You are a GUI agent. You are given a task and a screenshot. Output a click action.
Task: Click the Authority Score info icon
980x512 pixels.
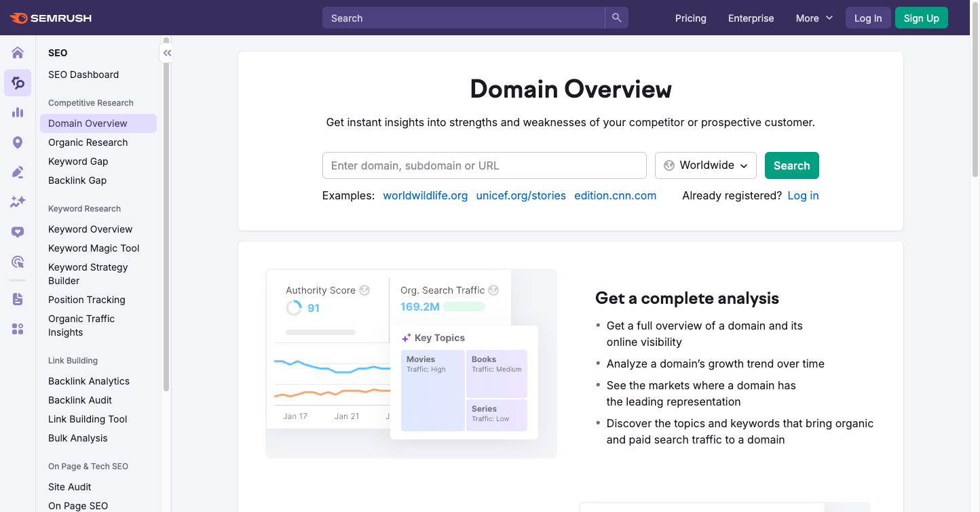tap(364, 290)
